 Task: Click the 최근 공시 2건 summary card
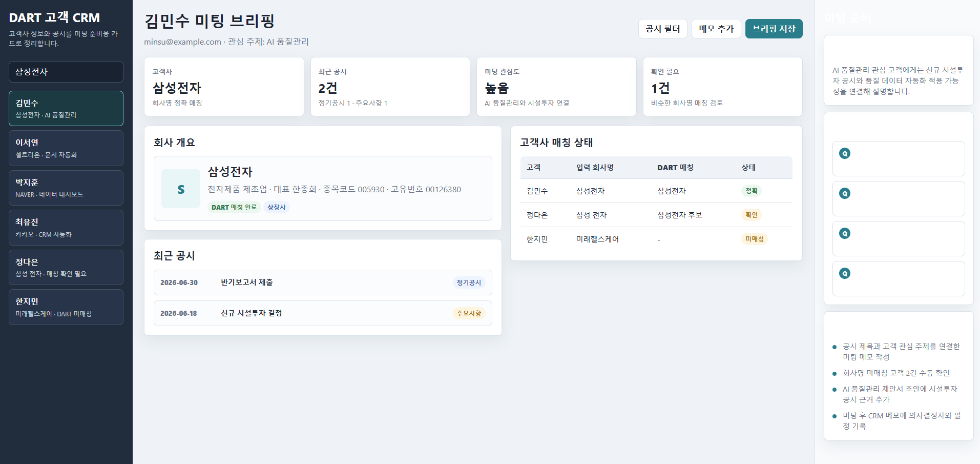pos(390,87)
